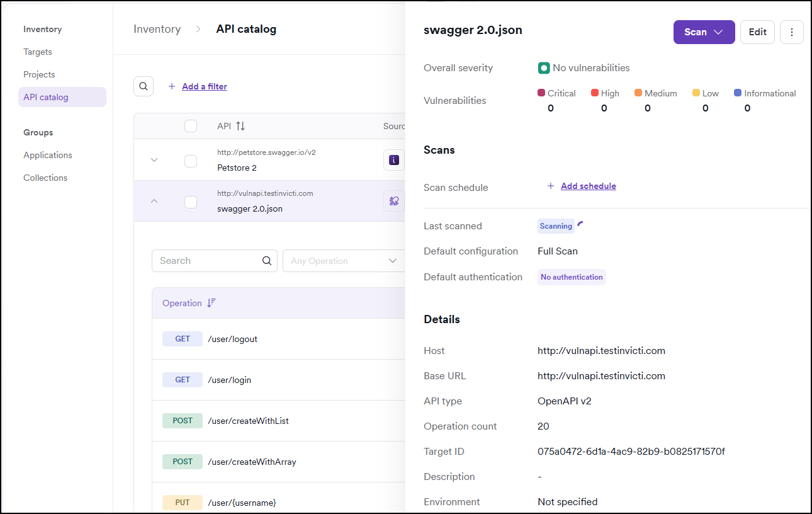The image size is (812, 514).
Task: Click inside the operations Search field
Action: pyautogui.click(x=208, y=260)
